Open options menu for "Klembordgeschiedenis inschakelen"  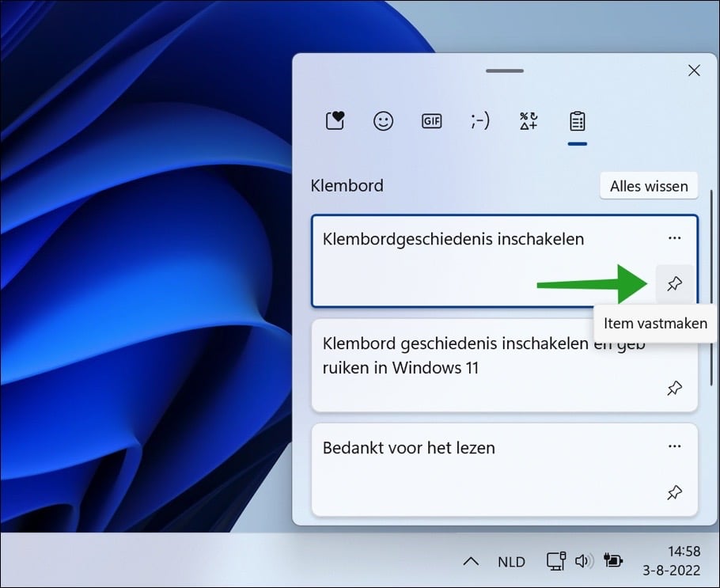pos(675,237)
